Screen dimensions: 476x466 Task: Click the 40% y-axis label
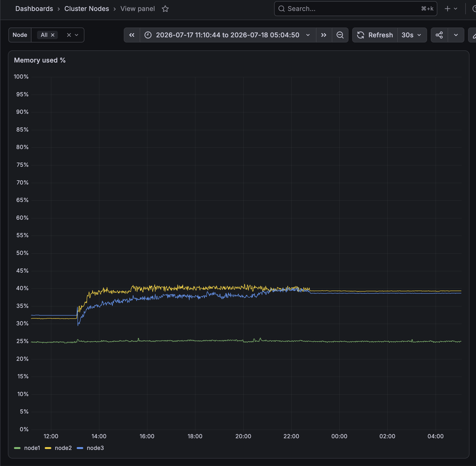click(22, 288)
